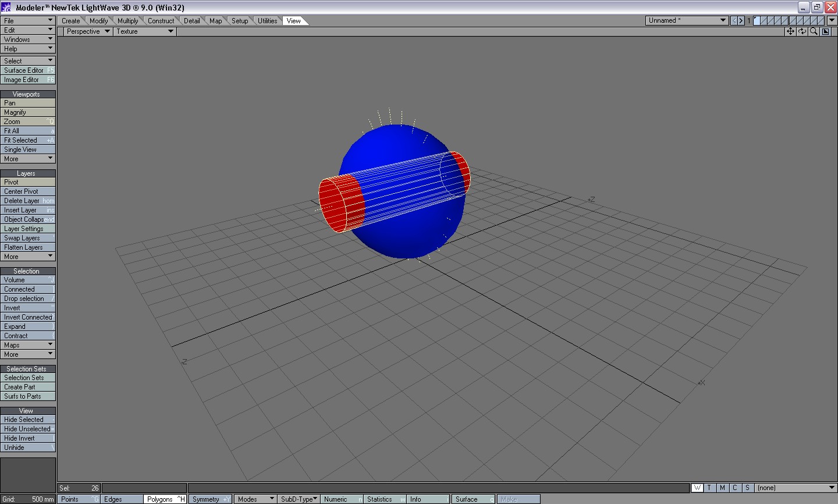Image resolution: width=838 pixels, height=504 pixels.
Task: Click the Zoom magnifier icon in the viewport toolbar
Action: pos(814,31)
